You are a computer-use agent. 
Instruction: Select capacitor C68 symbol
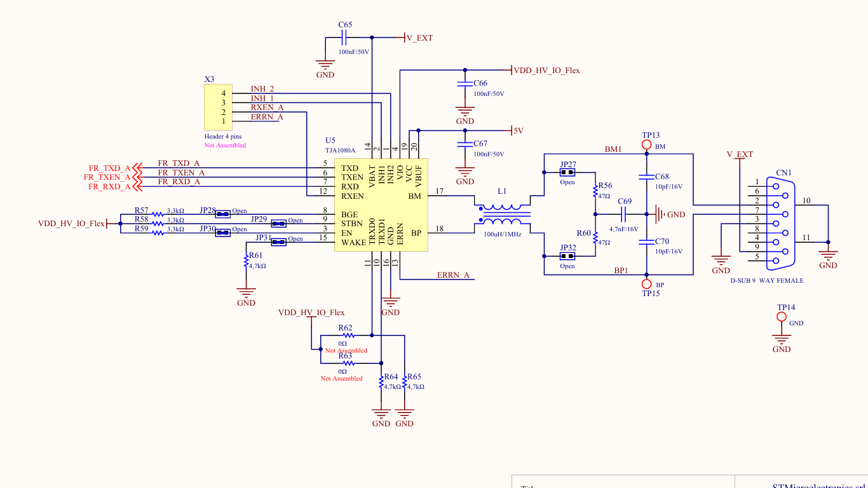click(x=647, y=177)
